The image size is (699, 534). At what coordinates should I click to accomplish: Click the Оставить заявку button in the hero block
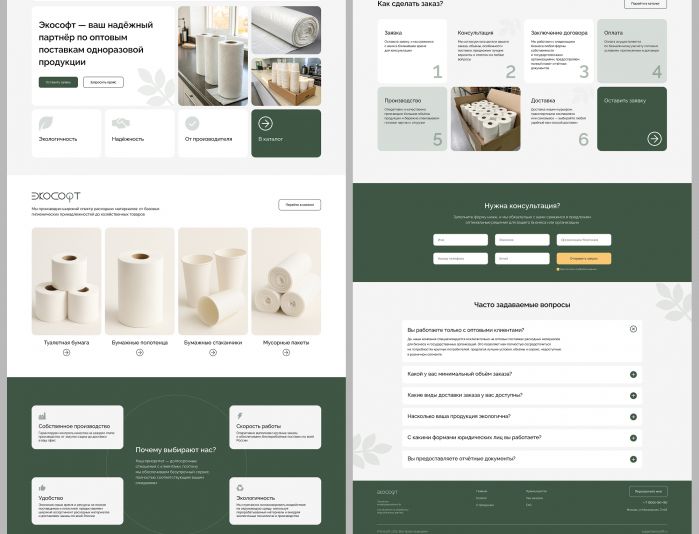(58, 82)
